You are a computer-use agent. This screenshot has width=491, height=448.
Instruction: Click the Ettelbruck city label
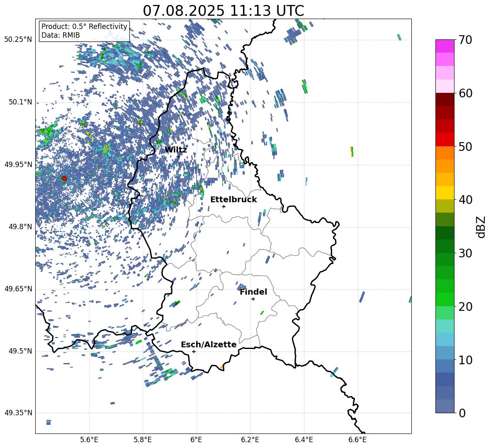(233, 200)
